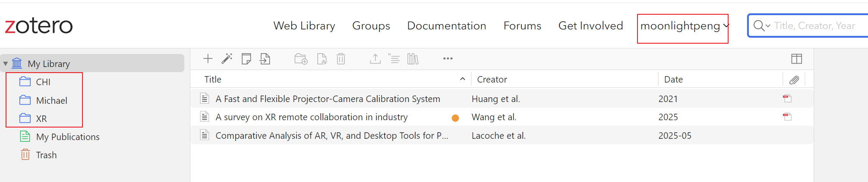Navigate to Forums

[522, 26]
